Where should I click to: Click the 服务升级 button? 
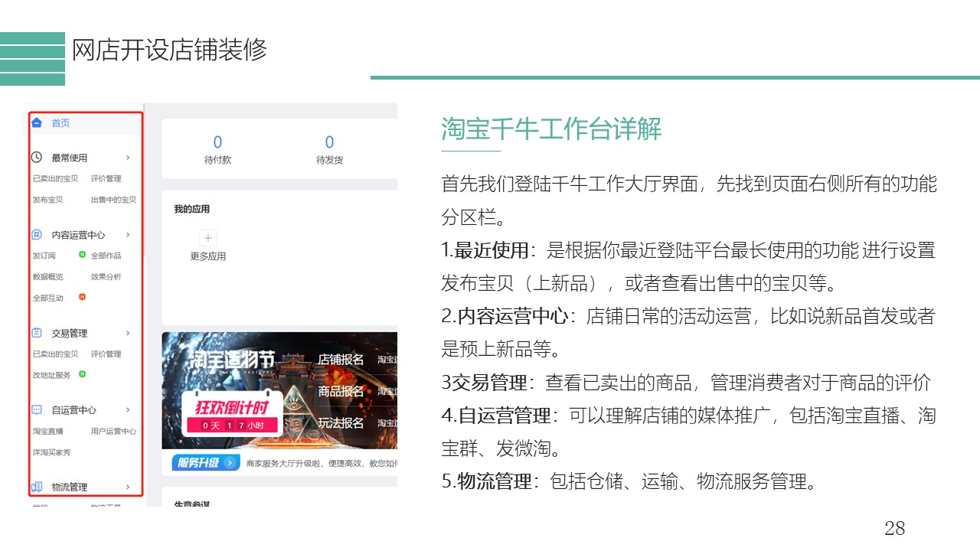207,462
